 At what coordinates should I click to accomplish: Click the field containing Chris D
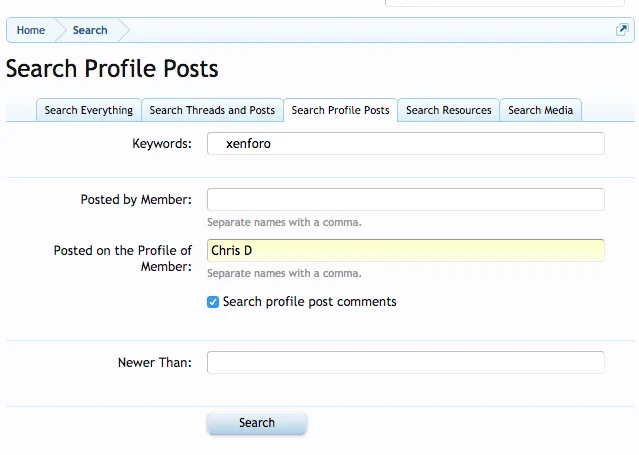pos(405,250)
